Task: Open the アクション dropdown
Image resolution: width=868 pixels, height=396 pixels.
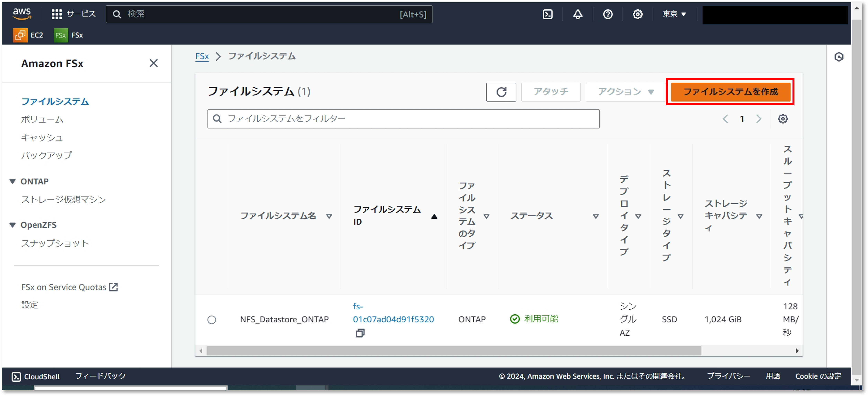Action: [626, 92]
